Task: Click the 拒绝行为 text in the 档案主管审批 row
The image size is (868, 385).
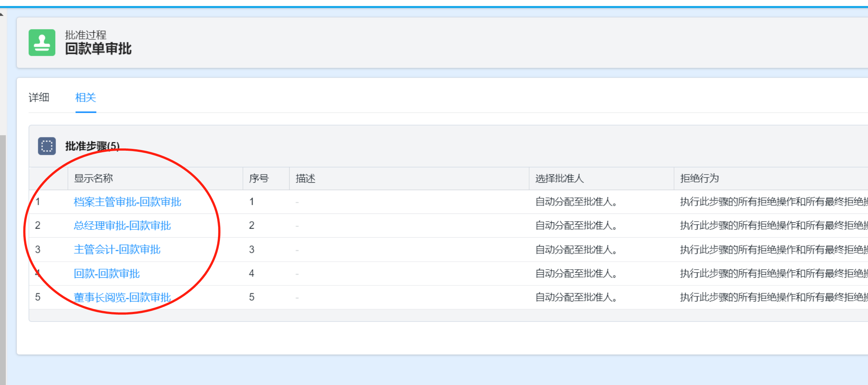Action: click(774, 202)
